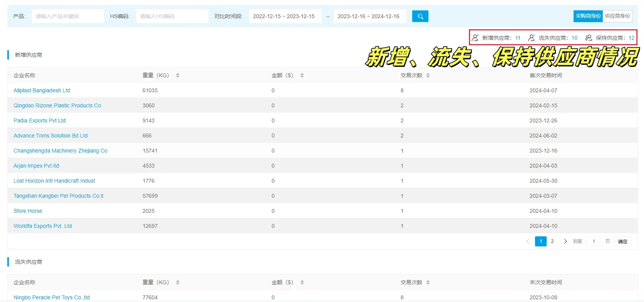Switch to 供应商身份 view
The image size is (644, 302).
[x=617, y=16]
